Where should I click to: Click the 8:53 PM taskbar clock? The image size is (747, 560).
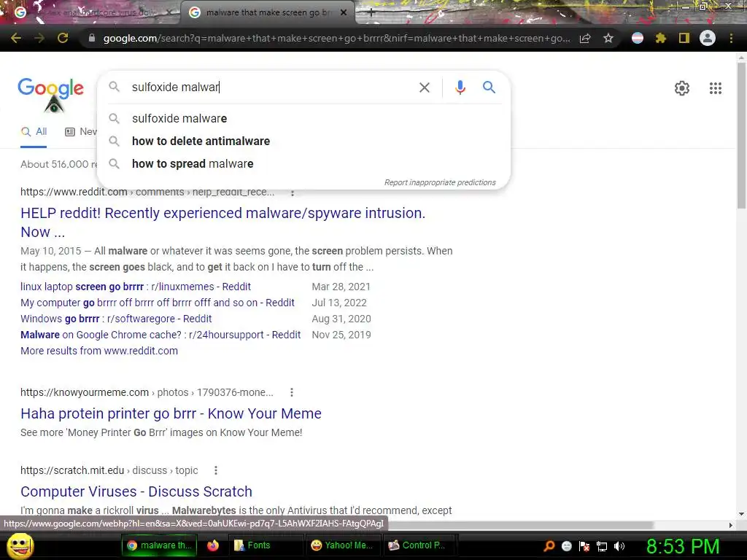coord(683,546)
